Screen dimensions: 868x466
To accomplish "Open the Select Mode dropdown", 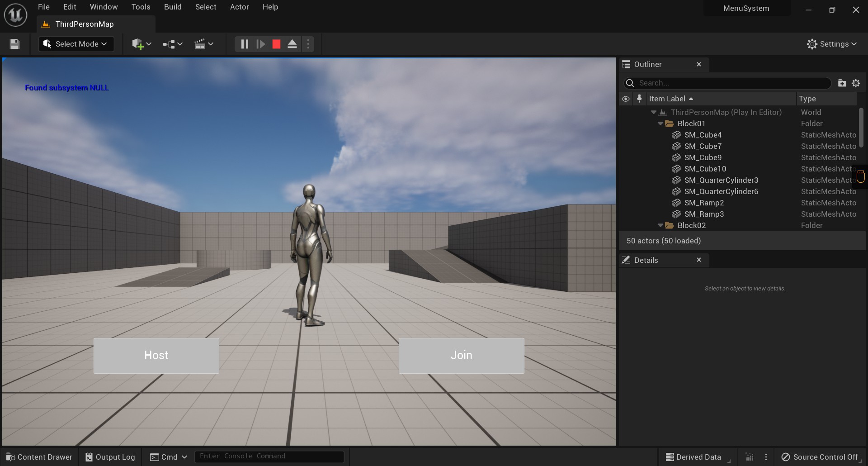I will [76, 44].
